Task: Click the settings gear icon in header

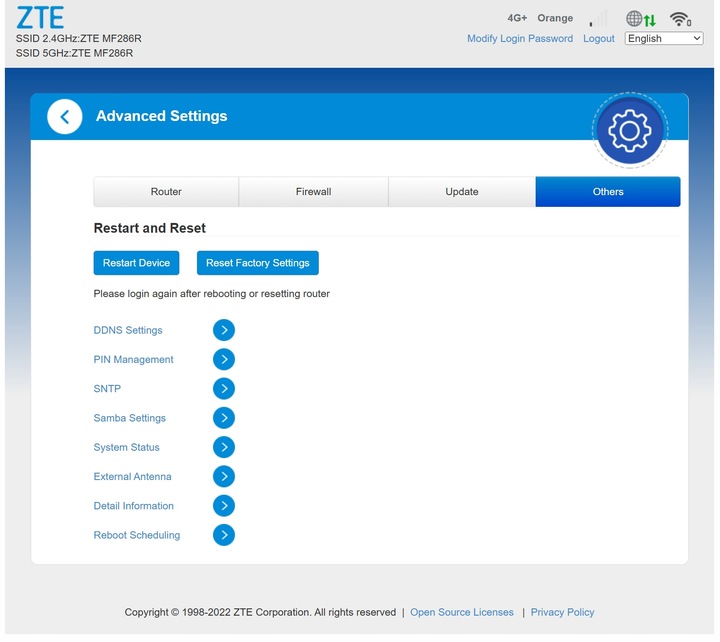Action: coord(629,131)
